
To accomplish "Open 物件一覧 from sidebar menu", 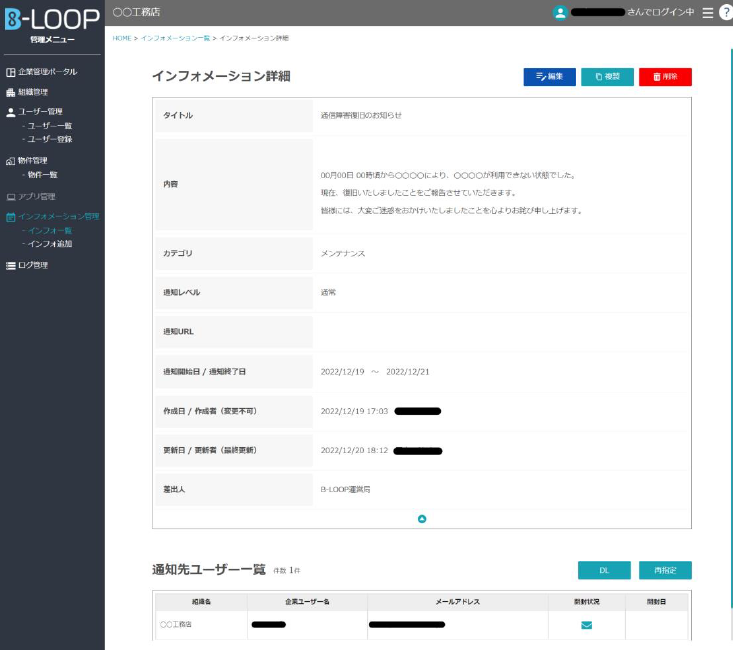I will click(x=43, y=175).
